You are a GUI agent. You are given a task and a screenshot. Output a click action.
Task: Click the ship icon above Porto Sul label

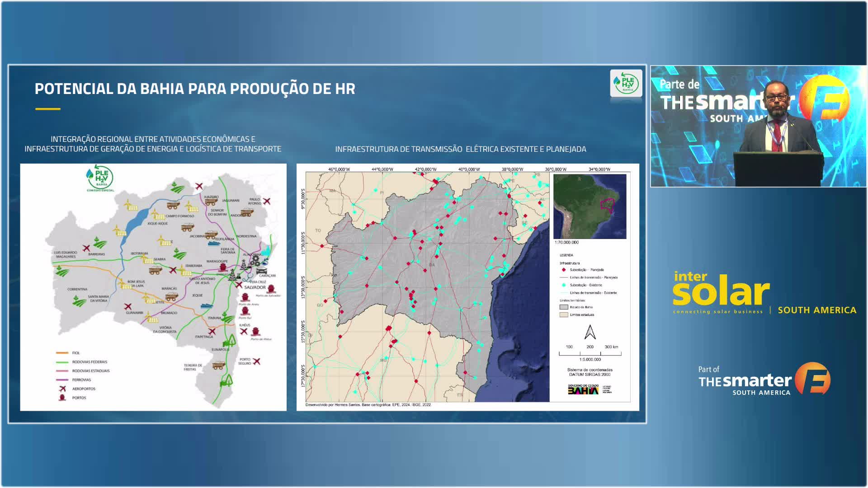pyautogui.click(x=245, y=311)
